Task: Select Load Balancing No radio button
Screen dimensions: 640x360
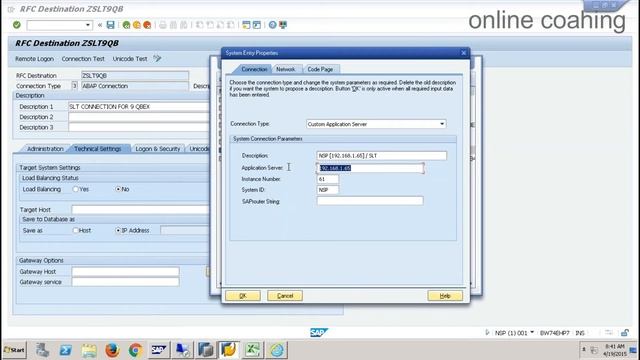Action: pyautogui.click(x=118, y=189)
